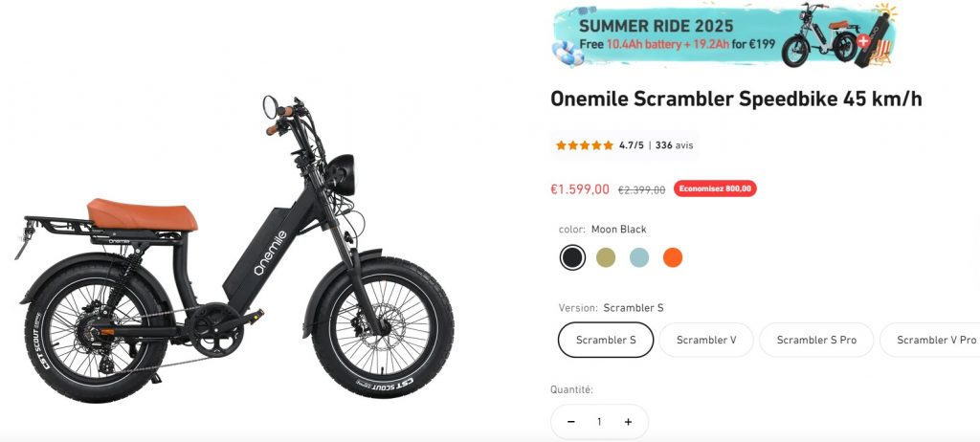Switch to the Scrambler S Pro version
Viewport: 980px width, 442px height.
[x=816, y=340]
